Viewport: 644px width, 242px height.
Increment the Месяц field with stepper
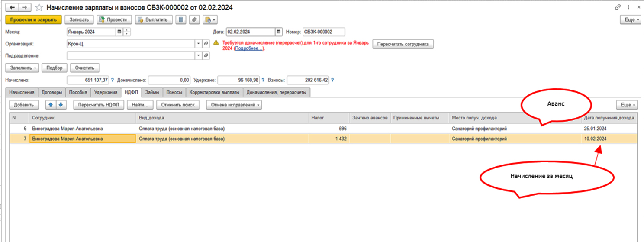[x=126, y=30]
